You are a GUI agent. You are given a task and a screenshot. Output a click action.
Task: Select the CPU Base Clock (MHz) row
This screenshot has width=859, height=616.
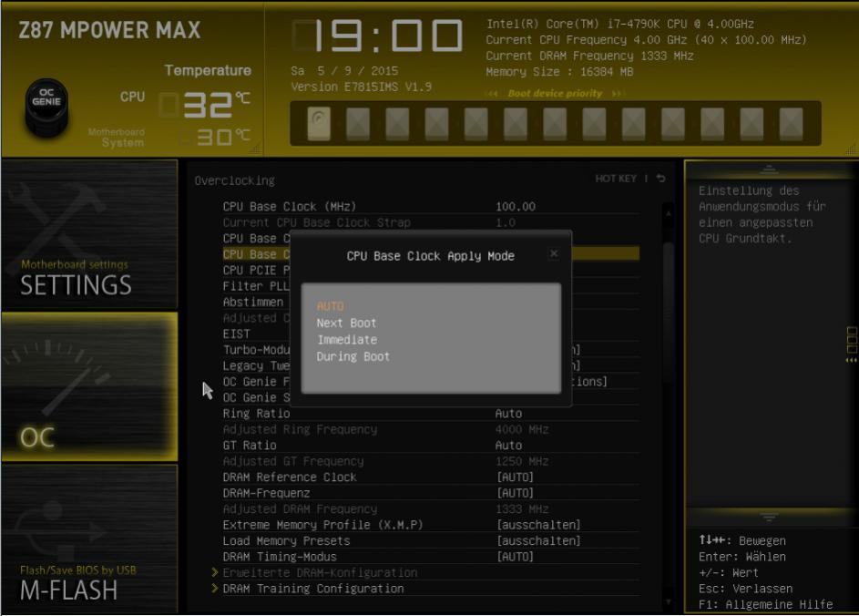[431, 207]
